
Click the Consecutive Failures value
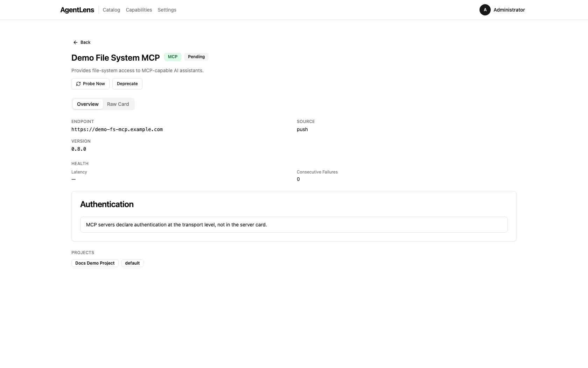pyautogui.click(x=298, y=179)
